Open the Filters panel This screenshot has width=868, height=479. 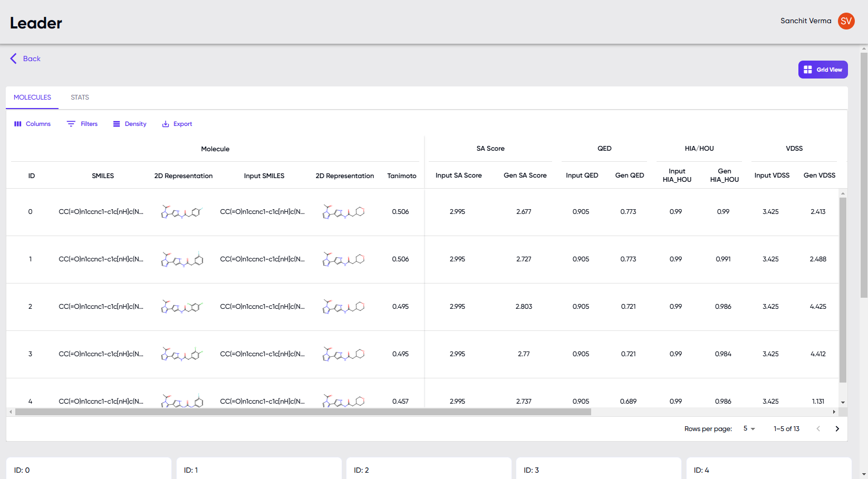pos(82,124)
